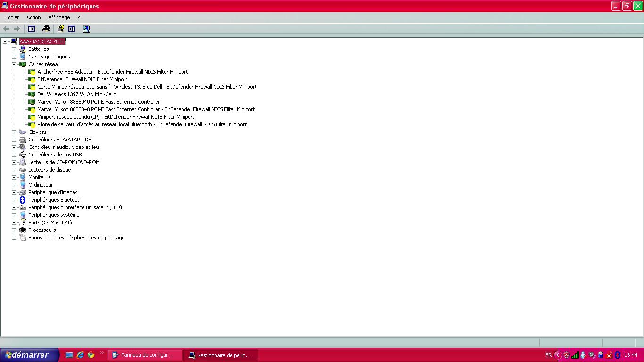This screenshot has height=362, width=644.
Task: Click the show/hide console tree icon
Action: click(x=32, y=29)
